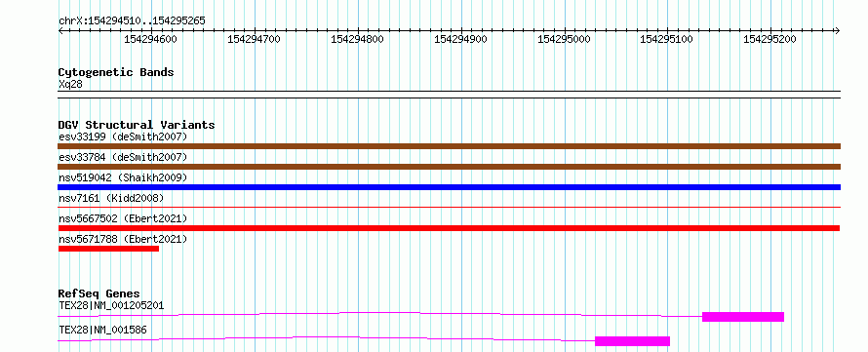Viewport: 868px width, 352px height.
Task: Click the blue bar for nsv519042
Action: tap(449, 187)
